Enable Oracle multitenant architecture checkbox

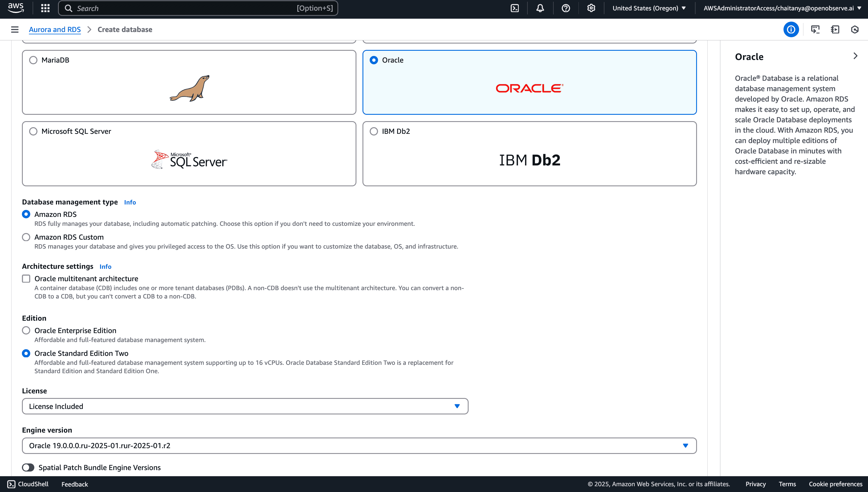26,278
